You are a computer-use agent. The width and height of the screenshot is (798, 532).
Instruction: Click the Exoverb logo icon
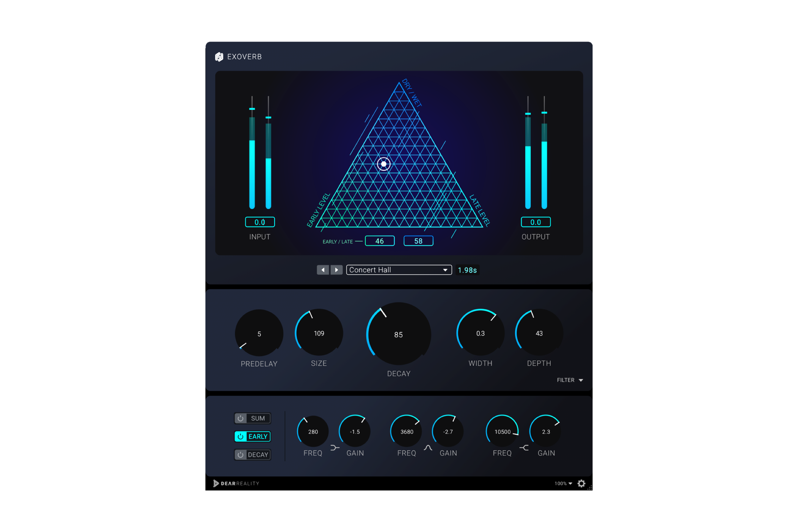[219, 57]
